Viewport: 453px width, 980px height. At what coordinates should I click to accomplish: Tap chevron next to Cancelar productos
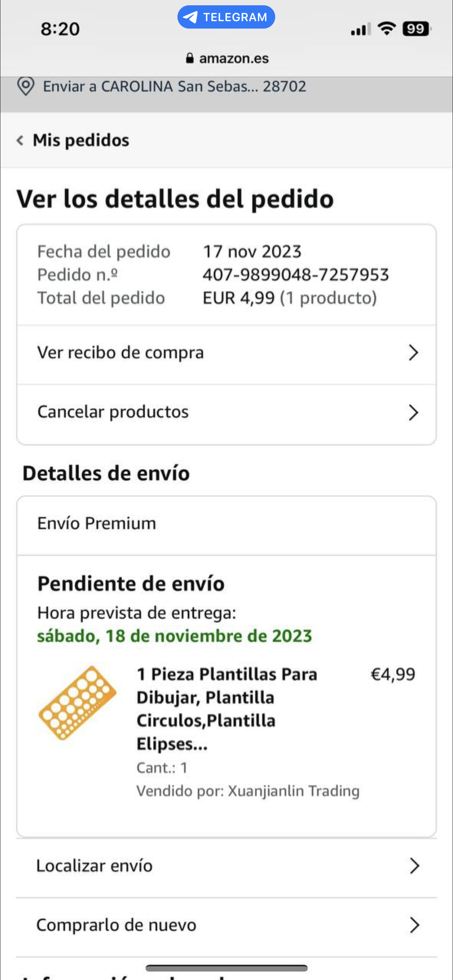[413, 412]
